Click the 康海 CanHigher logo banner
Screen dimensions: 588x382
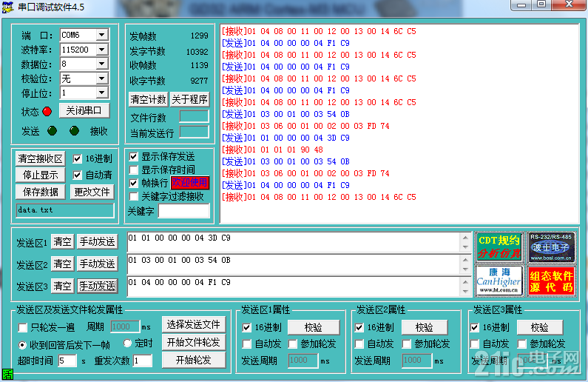(499, 281)
